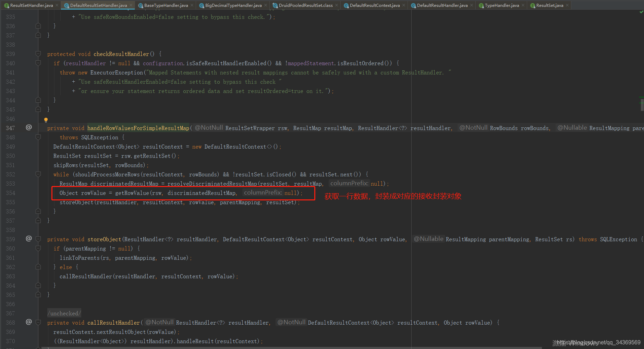Image resolution: width=644 pixels, height=349 pixels.
Task: Open DefaultResultContext.java tab
Action: [375, 5]
